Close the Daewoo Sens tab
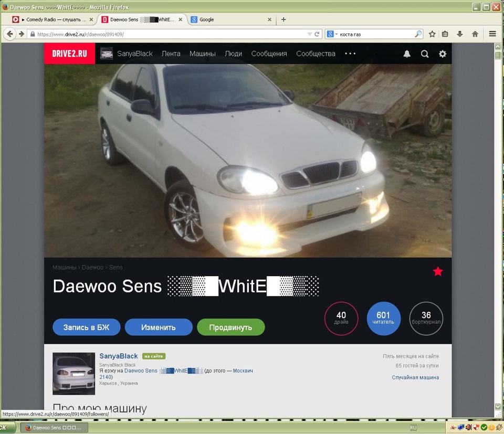504x434 pixels. [180, 19]
